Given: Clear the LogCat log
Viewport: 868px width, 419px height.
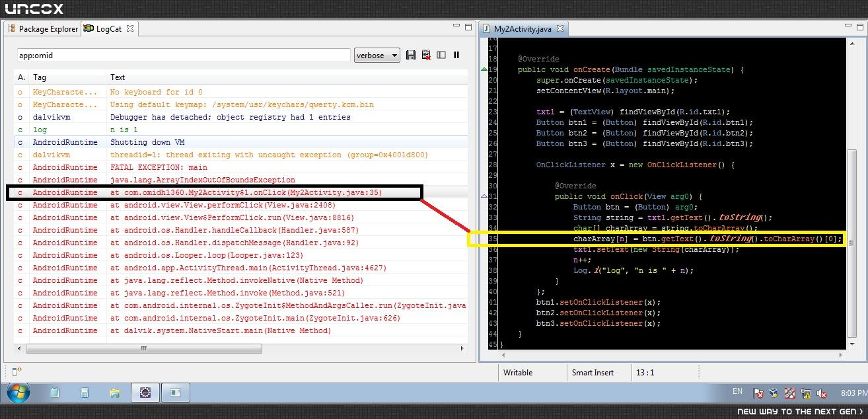Looking at the screenshot, I should (426, 55).
